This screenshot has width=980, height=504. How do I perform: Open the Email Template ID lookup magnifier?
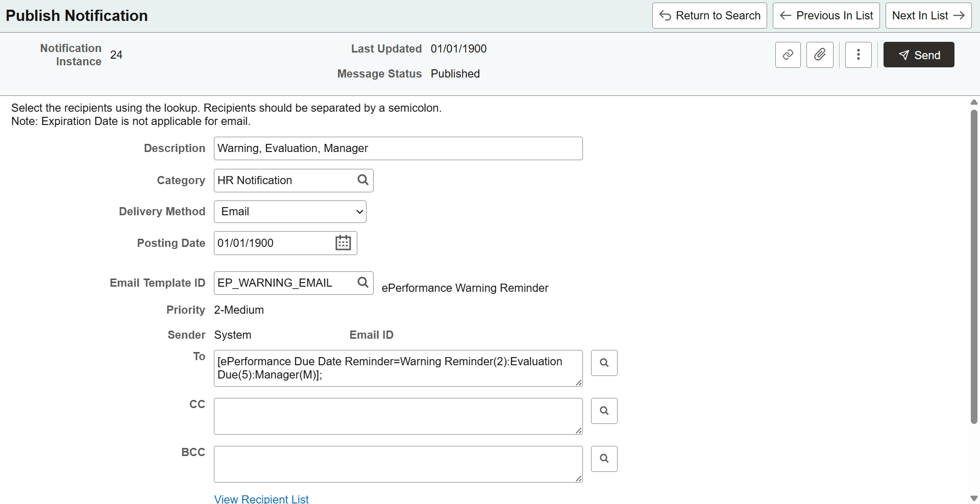[362, 282]
